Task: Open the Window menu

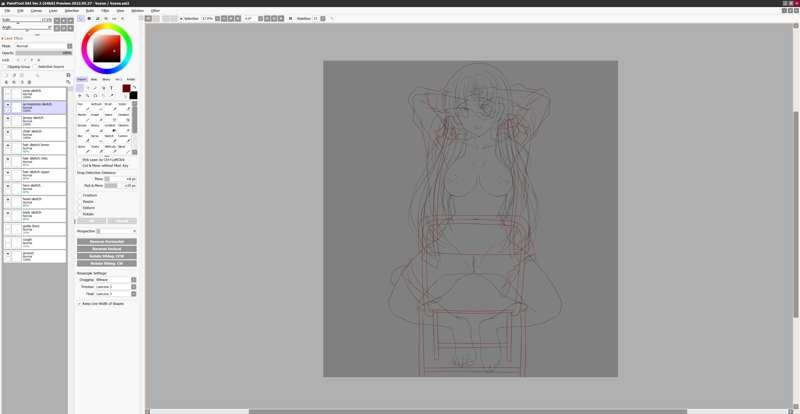Action: 137,10
